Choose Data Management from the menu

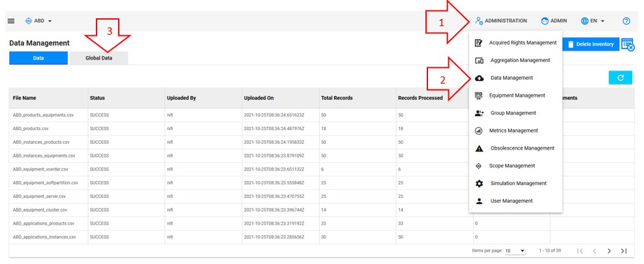point(512,78)
